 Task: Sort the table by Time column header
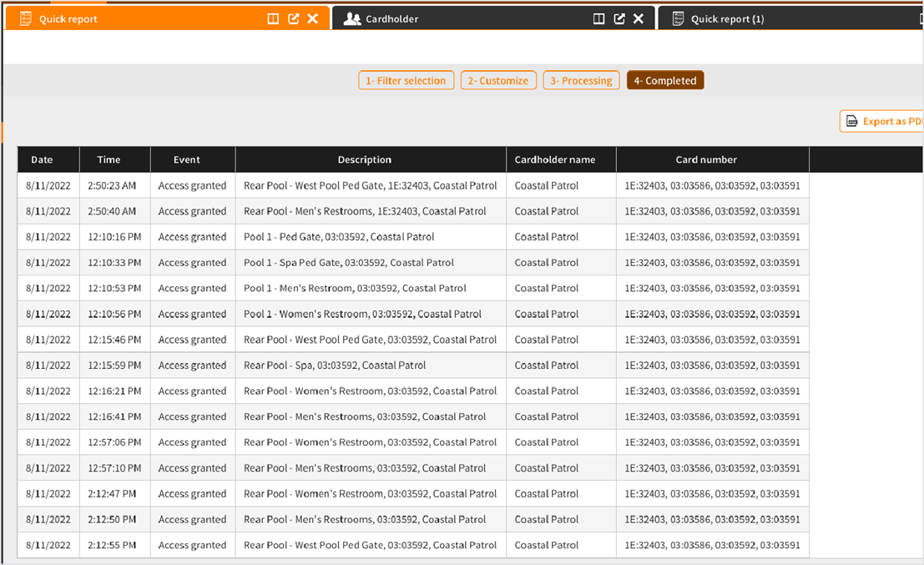click(109, 160)
